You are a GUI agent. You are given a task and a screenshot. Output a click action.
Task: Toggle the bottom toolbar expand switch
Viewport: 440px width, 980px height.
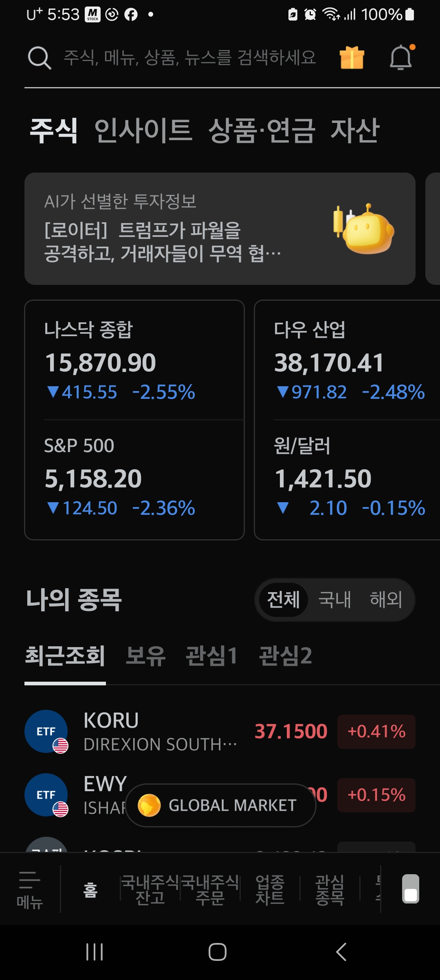click(410, 889)
